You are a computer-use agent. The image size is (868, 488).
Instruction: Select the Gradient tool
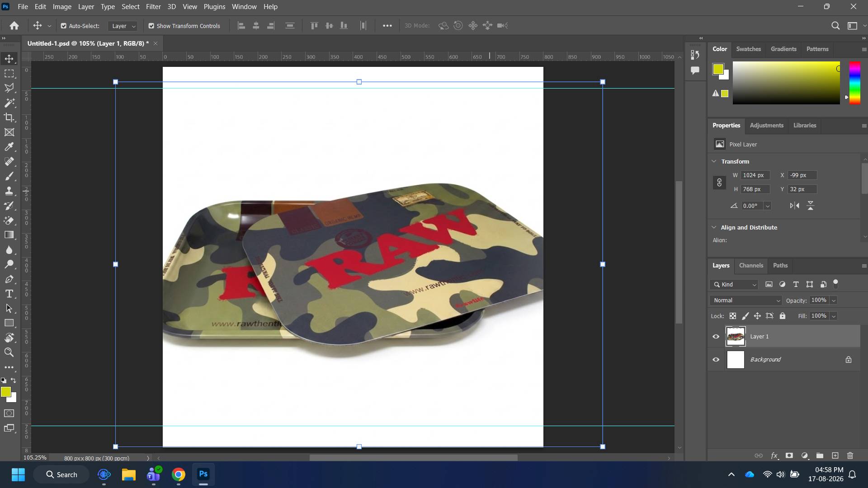point(9,235)
